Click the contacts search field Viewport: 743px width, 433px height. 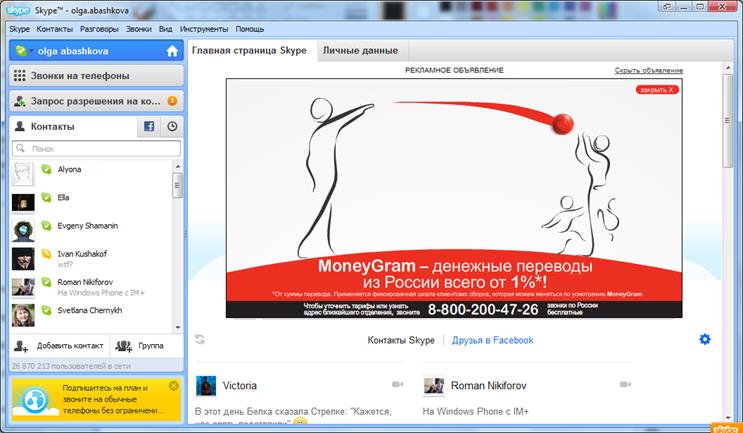click(96, 148)
